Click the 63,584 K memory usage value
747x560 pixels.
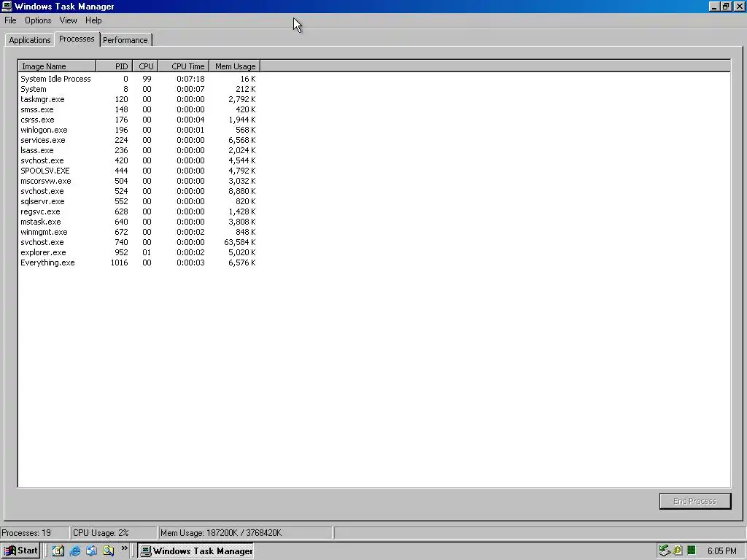(239, 242)
